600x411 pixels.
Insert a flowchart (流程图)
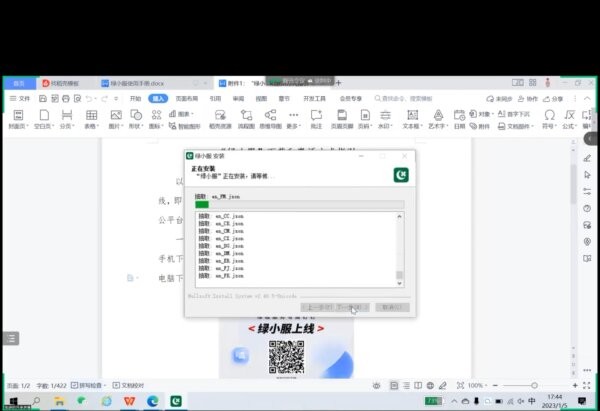(246, 119)
